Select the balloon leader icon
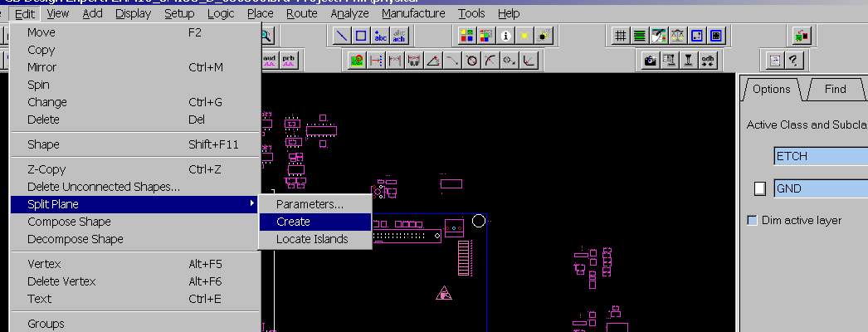868x332 pixels. click(x=510, y=61)
